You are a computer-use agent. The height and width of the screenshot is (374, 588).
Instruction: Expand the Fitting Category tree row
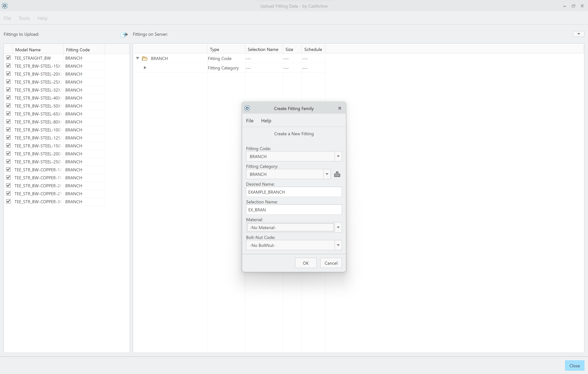coord(145,68)
